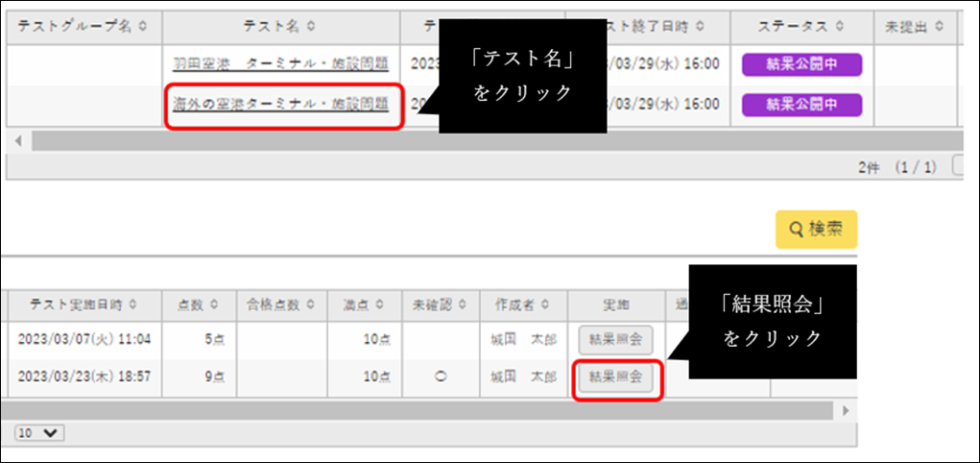Click sort icon beside テスト名 header
980x463 pixels.
coord(311,26)
